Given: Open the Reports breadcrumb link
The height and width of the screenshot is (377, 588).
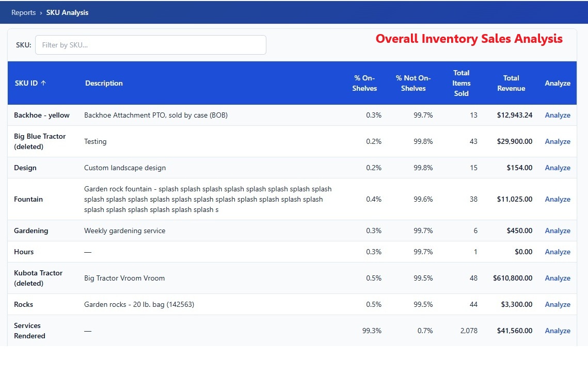Looking at the screenshot, I should coord(23,12).
